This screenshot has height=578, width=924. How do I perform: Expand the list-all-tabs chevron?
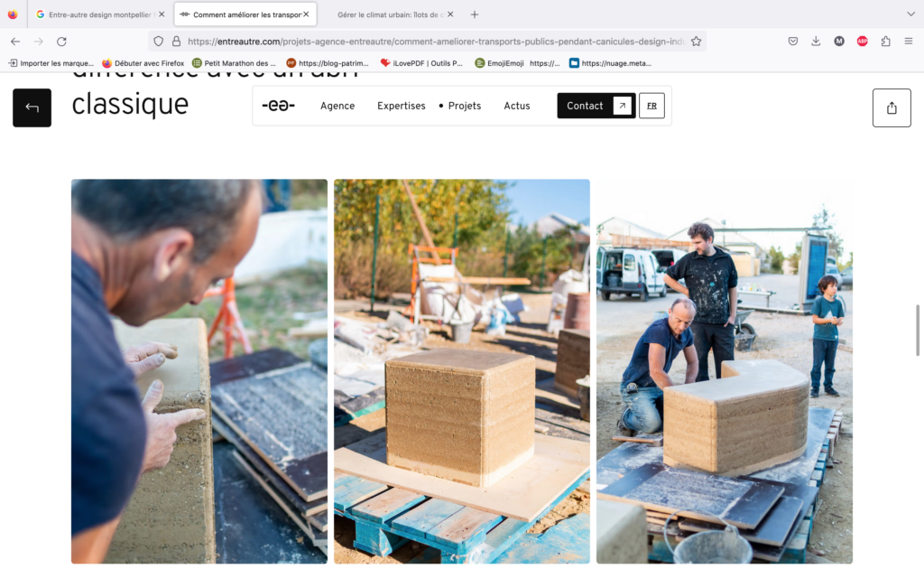[x=910, y=14]
